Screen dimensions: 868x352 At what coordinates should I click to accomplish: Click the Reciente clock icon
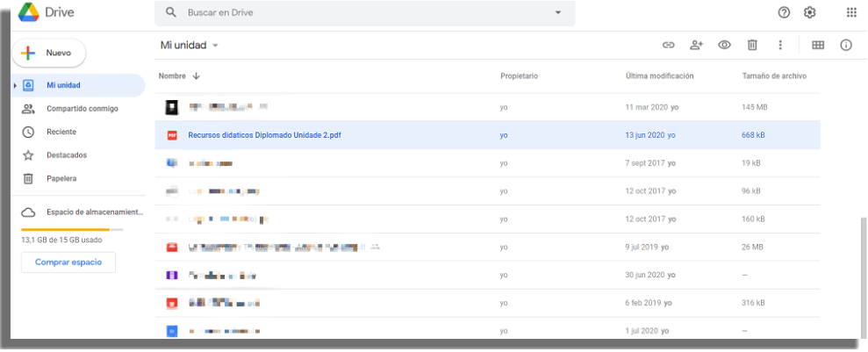point(28,132)
